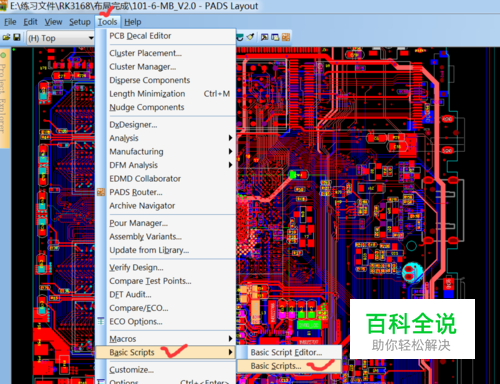Expand the Macros submenu arrow

coord(230,339)
